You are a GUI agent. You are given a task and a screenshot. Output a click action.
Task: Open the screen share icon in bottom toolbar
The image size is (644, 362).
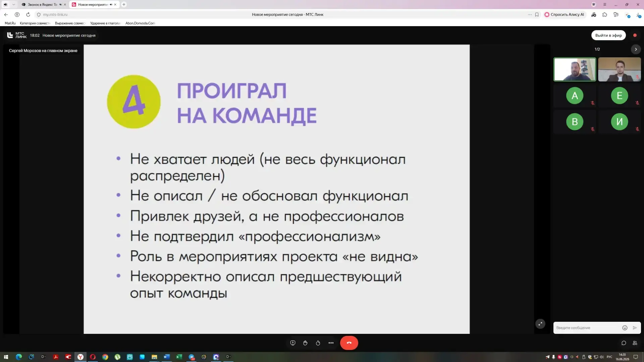293,343
